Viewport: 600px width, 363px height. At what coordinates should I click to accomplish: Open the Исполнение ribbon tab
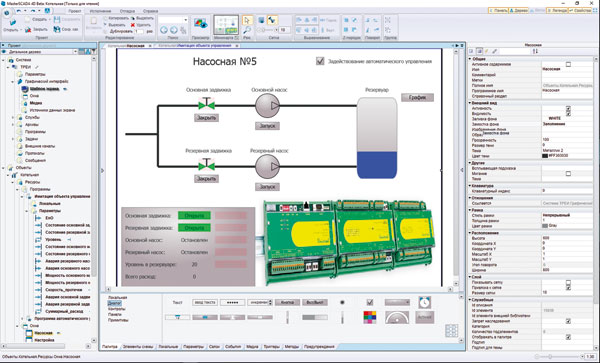tap(100, 11)
